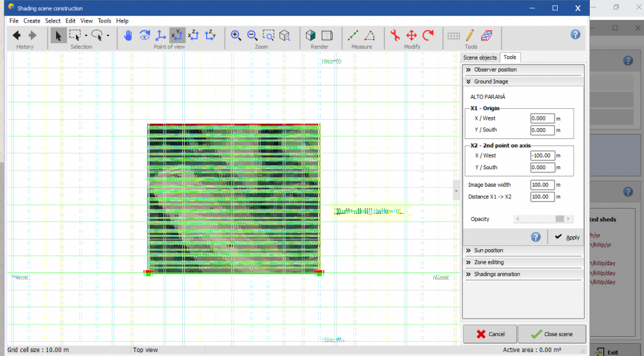644x356 pixels.
Task: Switch to XY top view
Action: point(177,35)
